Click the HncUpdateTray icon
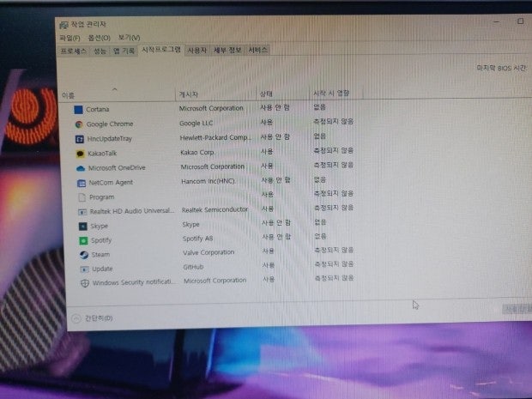 [80, 139]
